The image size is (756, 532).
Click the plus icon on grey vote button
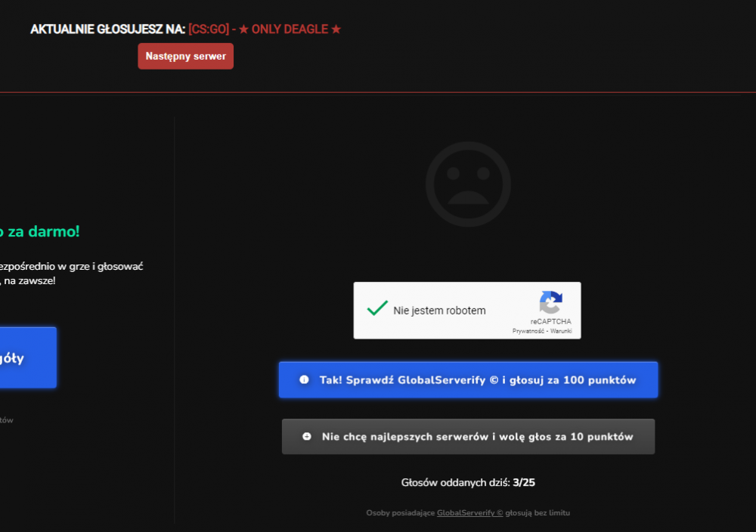point(307,437)
